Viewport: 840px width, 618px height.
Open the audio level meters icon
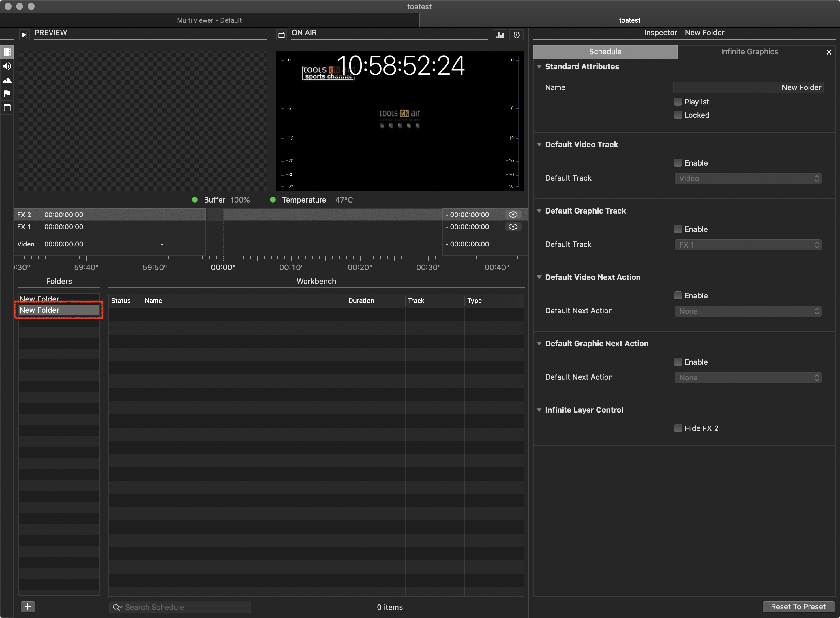tap(500, 35)
